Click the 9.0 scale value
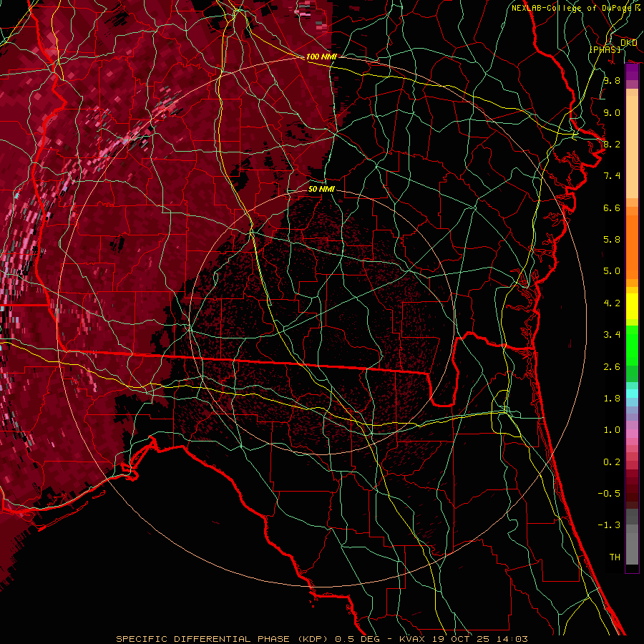Viewport: 644px width, 644px height. [612, 112]
